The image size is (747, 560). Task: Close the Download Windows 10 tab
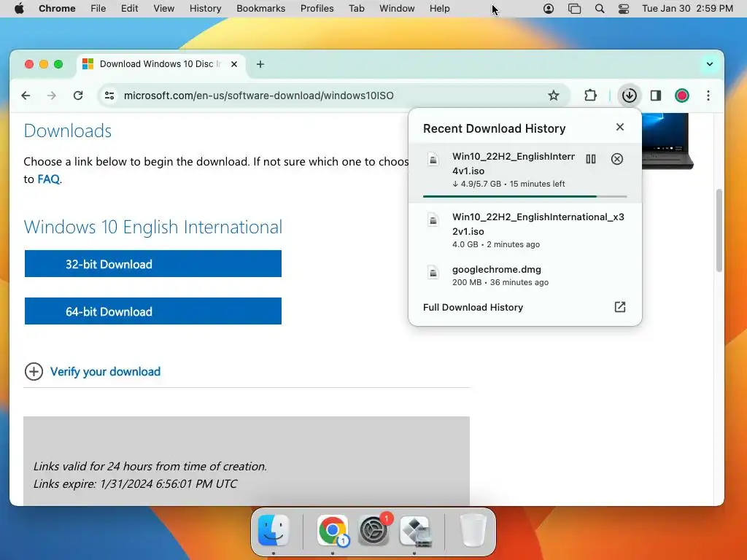[234, 64]
